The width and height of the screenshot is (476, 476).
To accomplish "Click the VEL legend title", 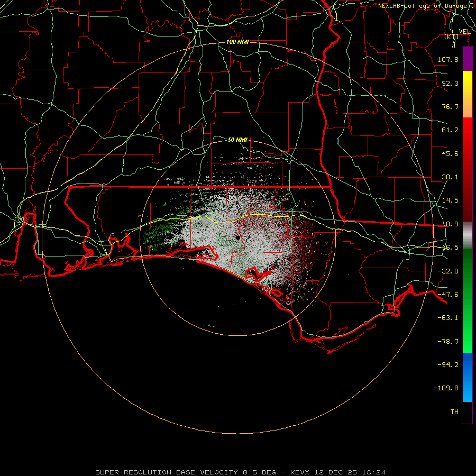I will click(x=464, y=32).
